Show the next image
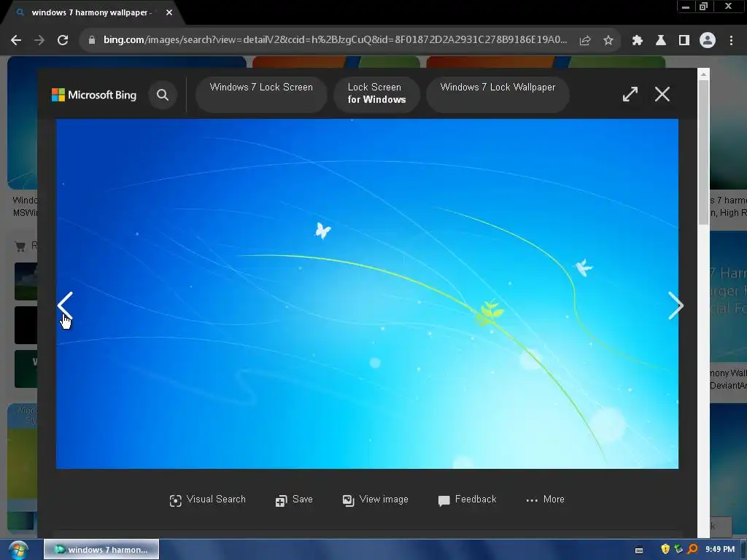The height and width of the screenshot is (560, 747). click(x=676, y=306)
